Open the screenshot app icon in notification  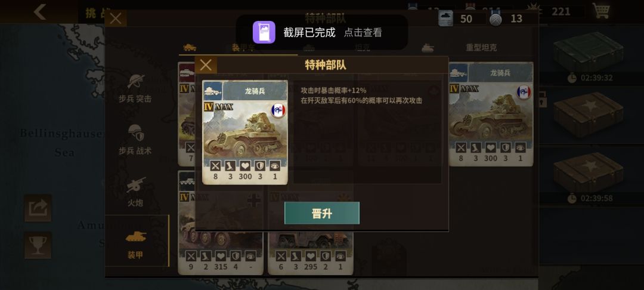(x=264, y=32)
